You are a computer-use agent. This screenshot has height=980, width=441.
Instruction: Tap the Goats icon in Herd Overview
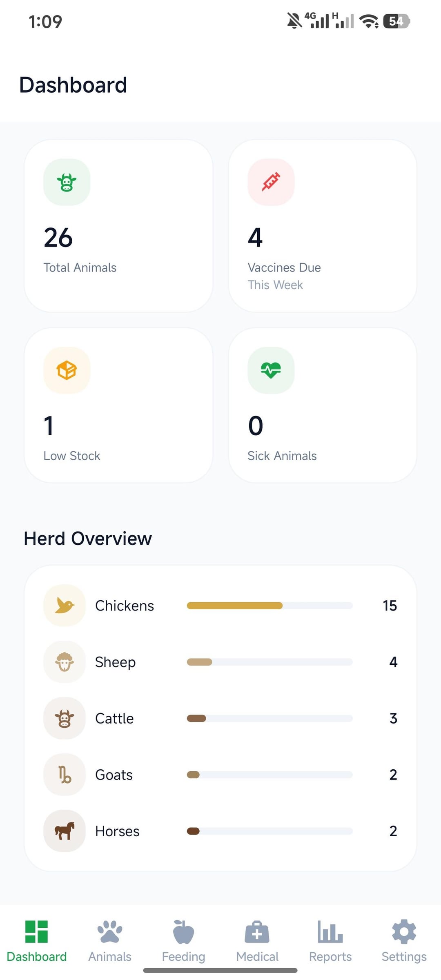tap(65, 774)
